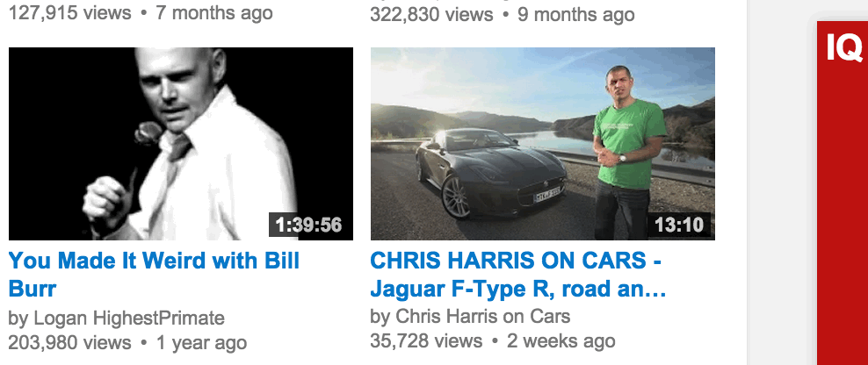This screenshot has height=365, width=868.
Task: Open the Jaguar F-Type video thumbnail
Action: pyautogui.click(x=543, y=144)
